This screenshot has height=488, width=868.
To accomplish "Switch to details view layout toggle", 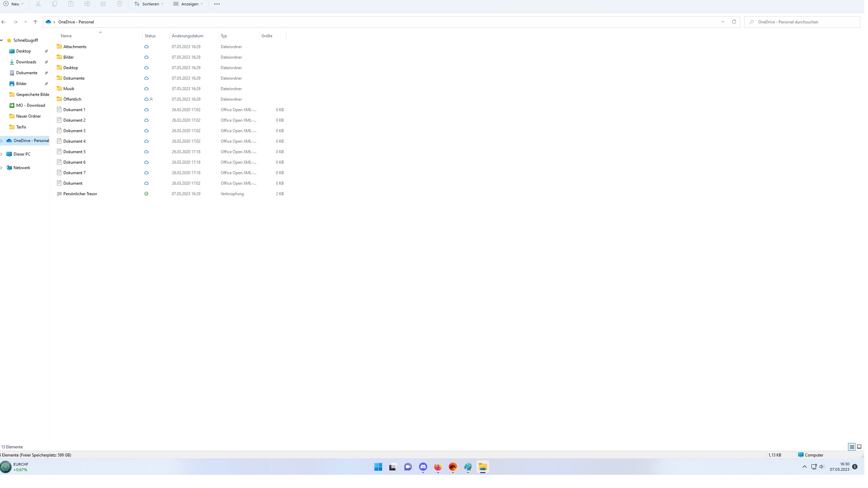I will click(852, 447).
